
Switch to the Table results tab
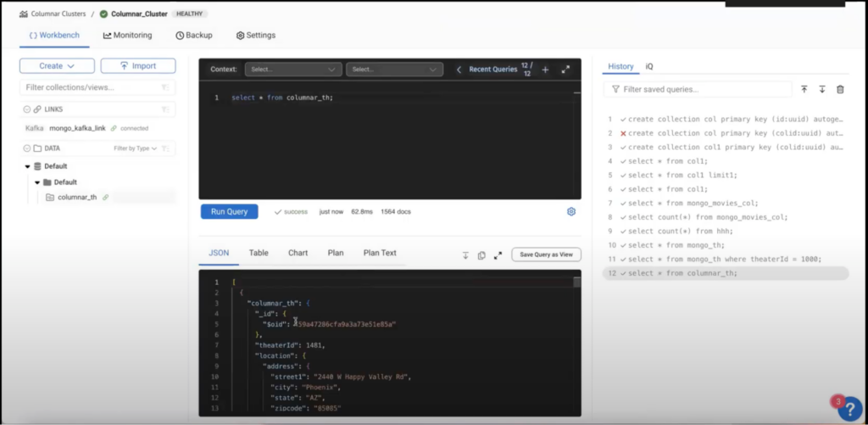[259, 253]
